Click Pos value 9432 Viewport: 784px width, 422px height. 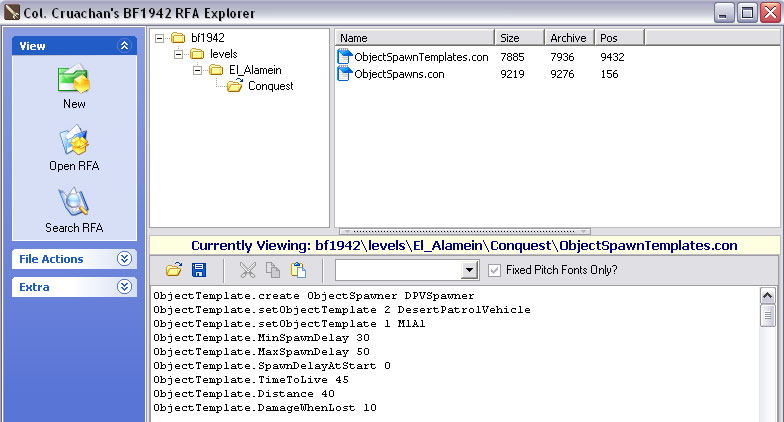pyautogui.click(x=612, y=57)
